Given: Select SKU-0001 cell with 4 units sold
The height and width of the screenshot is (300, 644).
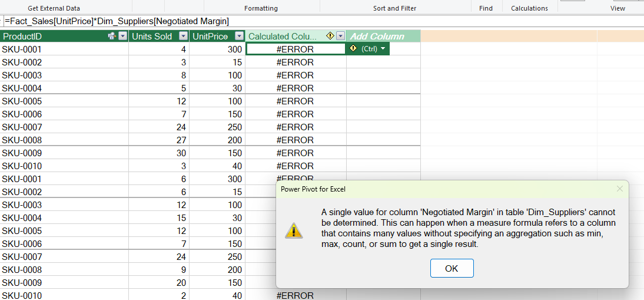Looking at the screenshot, I should [x=64, y=50].
